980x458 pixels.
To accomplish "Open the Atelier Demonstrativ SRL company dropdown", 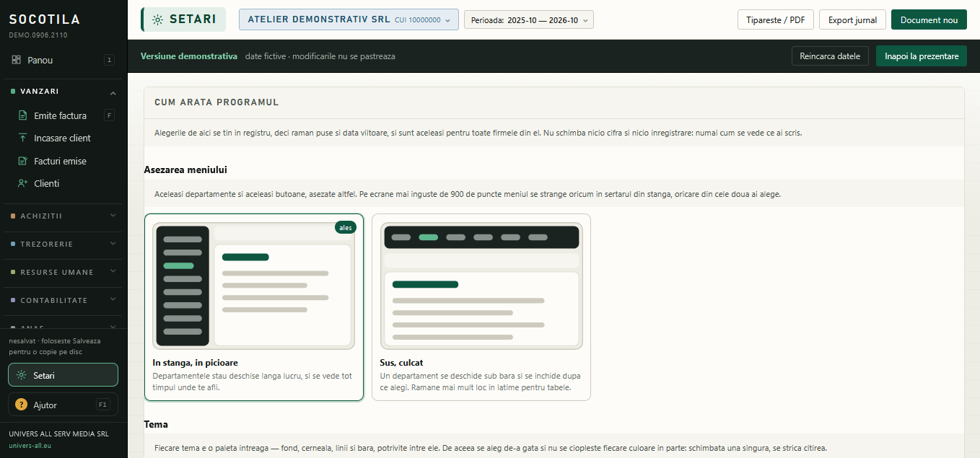I will [x=349, y=19].
